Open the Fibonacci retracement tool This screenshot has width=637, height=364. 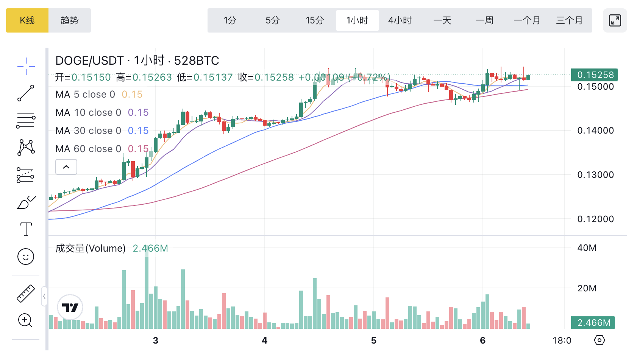coord(26,120)
